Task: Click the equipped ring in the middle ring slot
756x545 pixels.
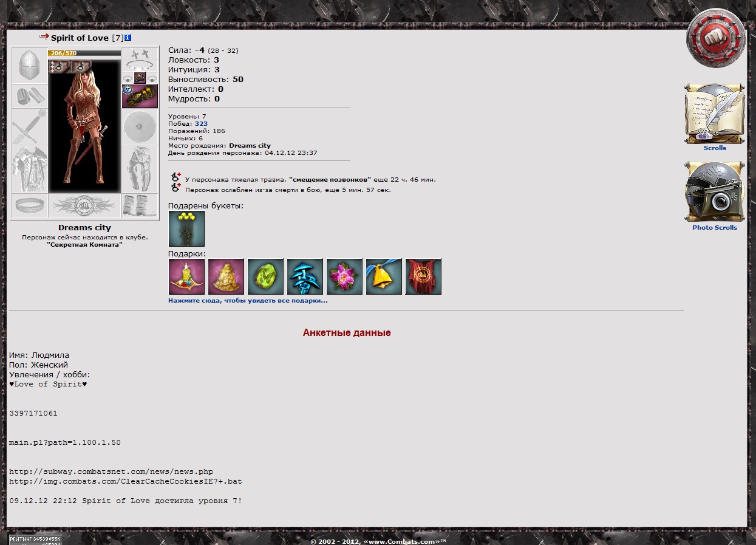Action: (140, 78)
